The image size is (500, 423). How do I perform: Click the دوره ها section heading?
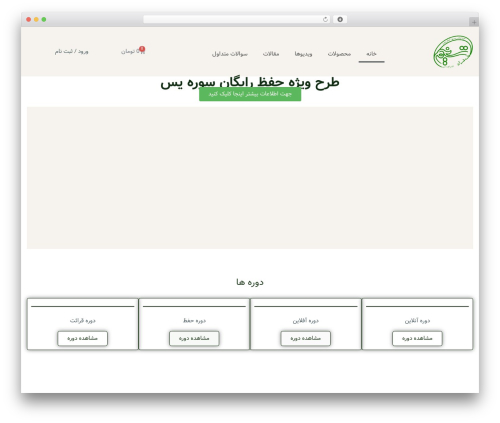click(250, 282)
